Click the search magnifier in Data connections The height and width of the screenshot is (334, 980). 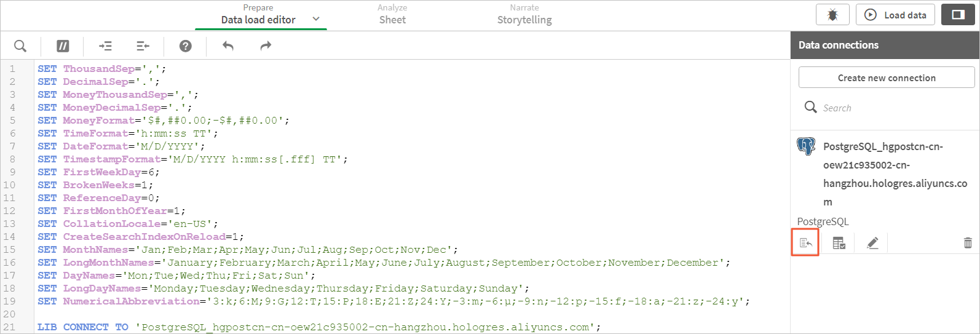810,107
